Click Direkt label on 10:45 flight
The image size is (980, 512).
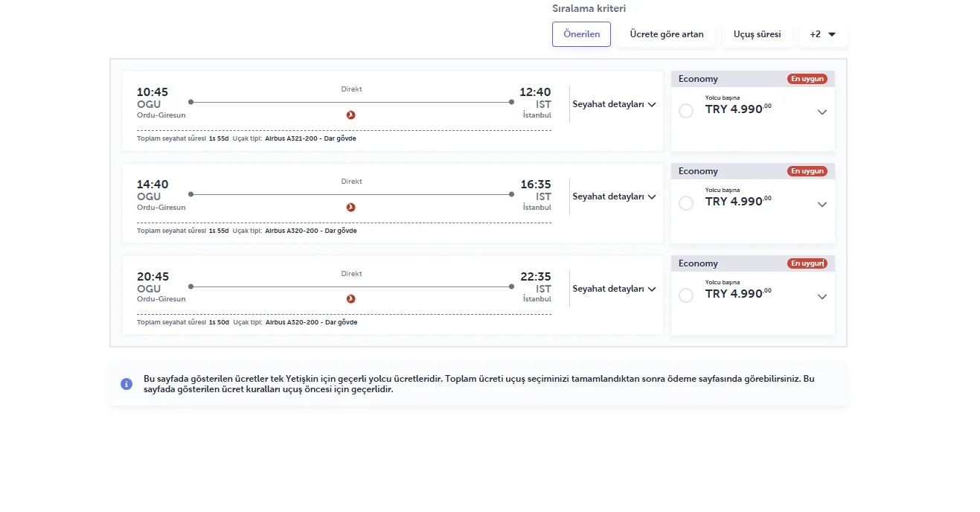(351, 89)
